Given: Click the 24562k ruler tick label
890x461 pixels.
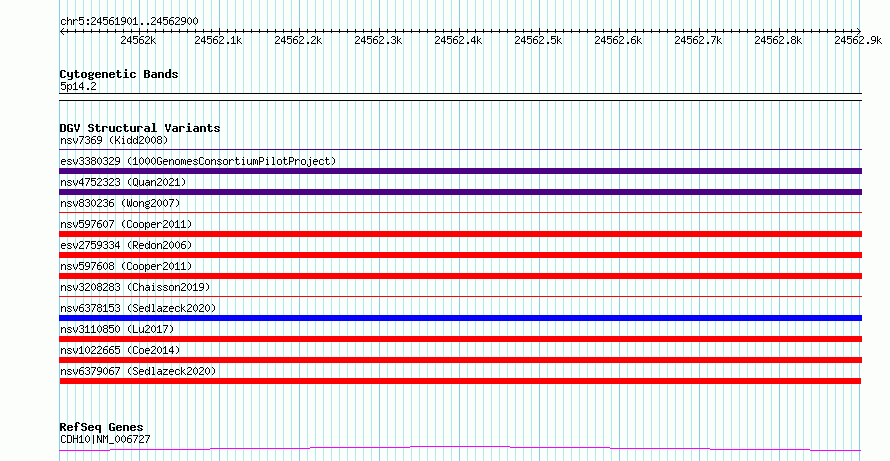Looking at the screenshot, I should (x=138, y=40).
